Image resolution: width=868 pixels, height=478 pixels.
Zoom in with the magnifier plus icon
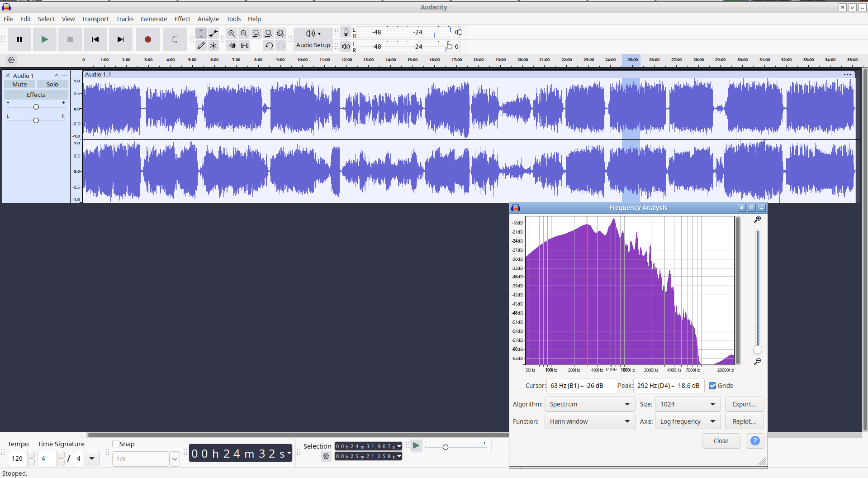[x=232, y=33]
